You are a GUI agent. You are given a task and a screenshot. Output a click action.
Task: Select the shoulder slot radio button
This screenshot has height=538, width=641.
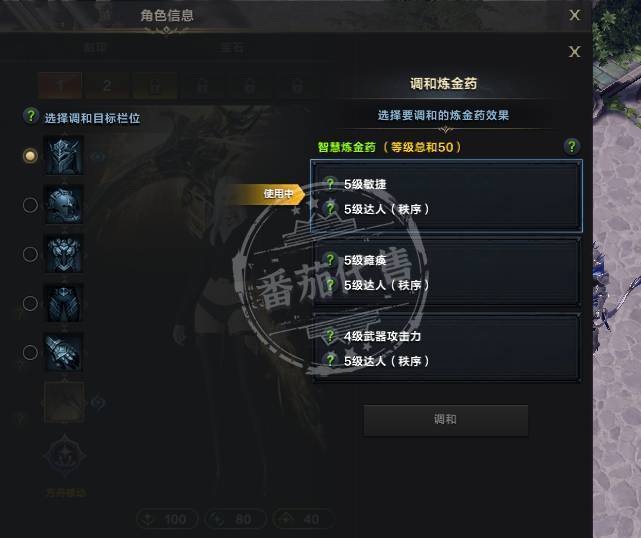pyautogui.click(x=30, y=205)
